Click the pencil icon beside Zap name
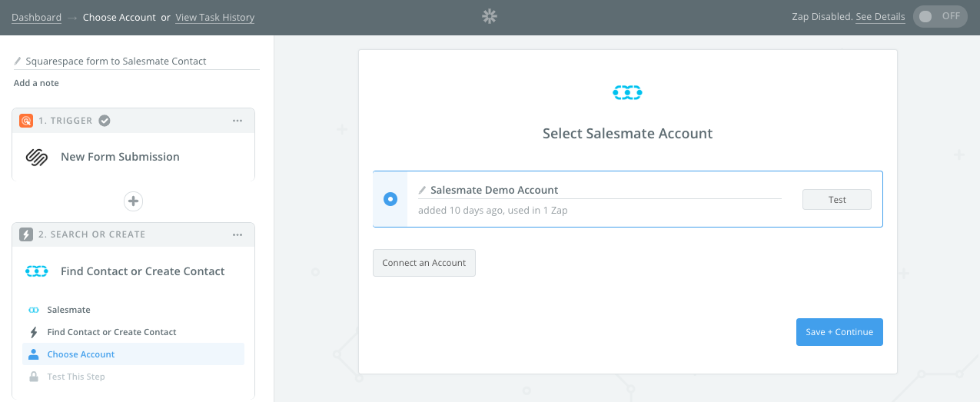Image resolution: width=980 pixels, height=402 pixels. [18, 61]
